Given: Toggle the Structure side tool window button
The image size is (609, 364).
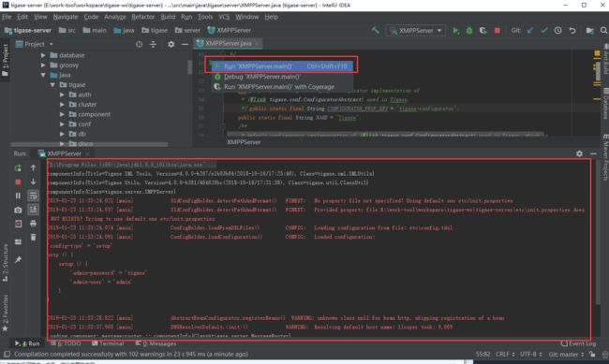Looking at the screenshot, I should pos(5,263).
